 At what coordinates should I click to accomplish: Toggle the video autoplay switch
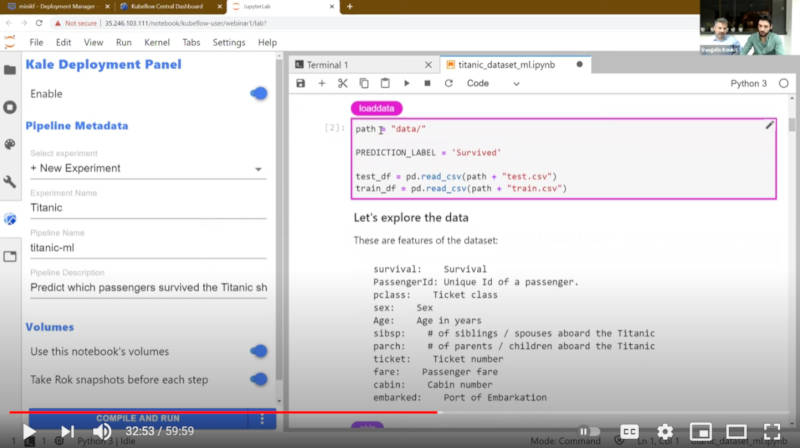click(x=589, y=432)
